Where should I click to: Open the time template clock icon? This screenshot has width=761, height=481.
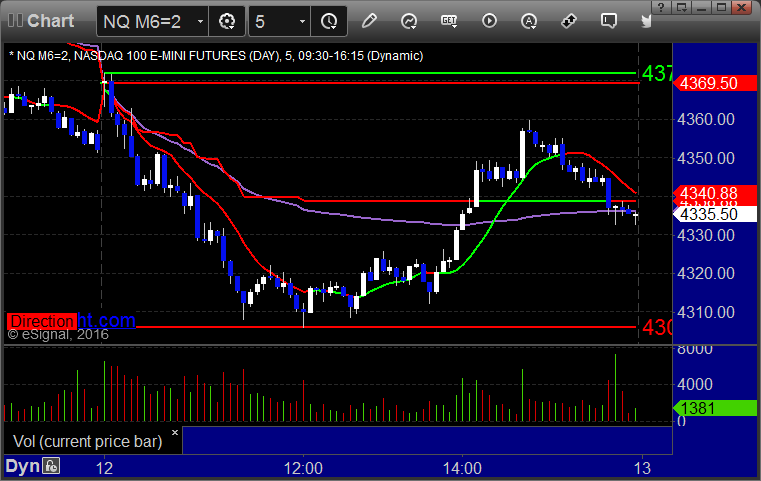329,21
